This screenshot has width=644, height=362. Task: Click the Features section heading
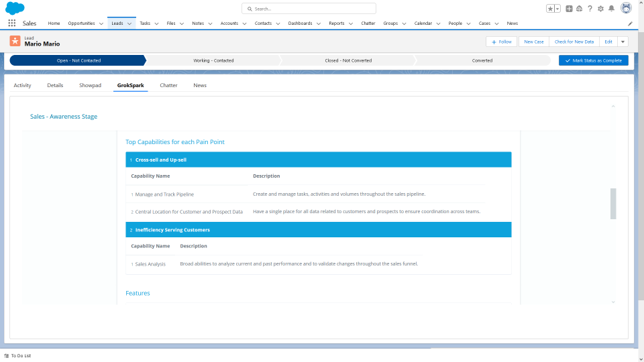click(x=138, y=293)
